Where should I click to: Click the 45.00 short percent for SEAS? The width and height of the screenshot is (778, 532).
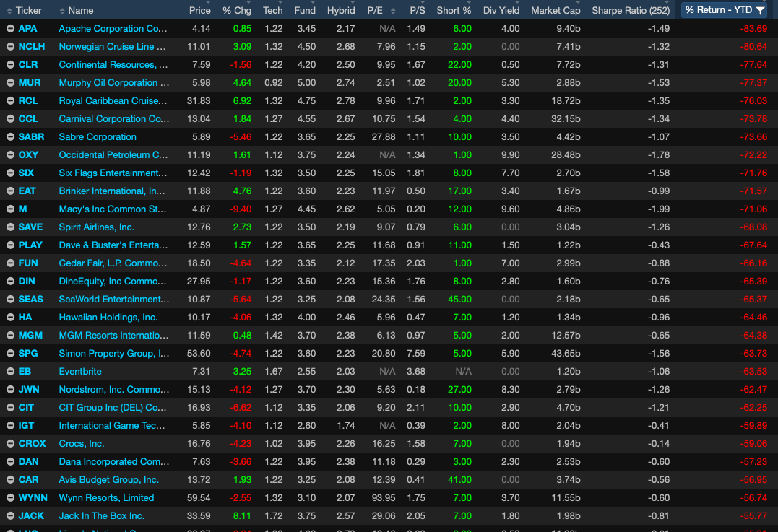(x=459, y=300)
